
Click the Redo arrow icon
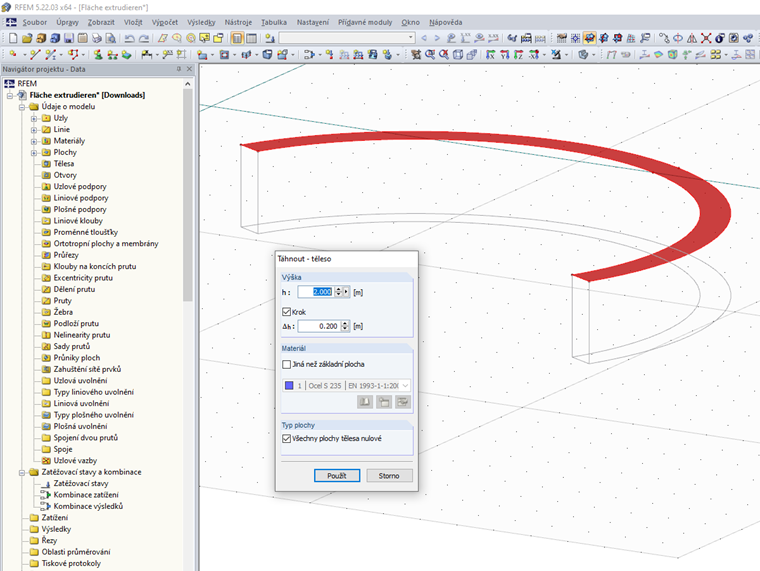click(144, 38)
